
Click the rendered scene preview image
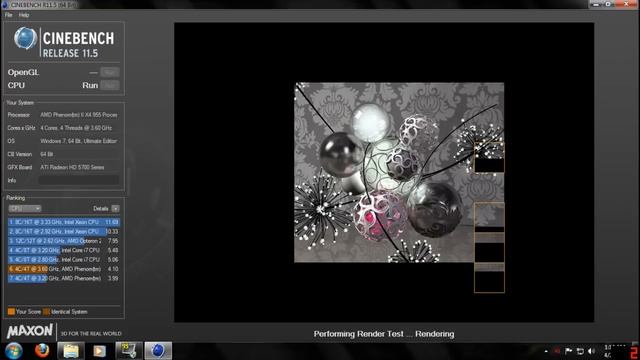point(399,173)
